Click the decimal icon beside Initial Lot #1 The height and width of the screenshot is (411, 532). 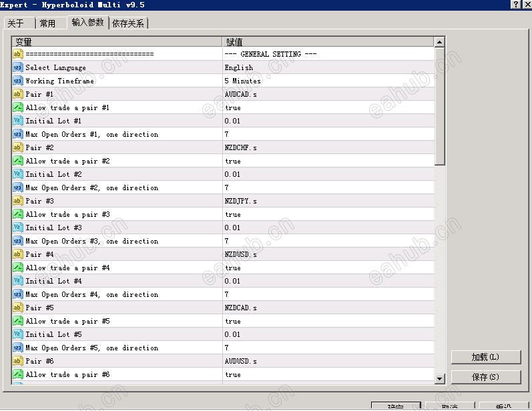coord(17,121)
